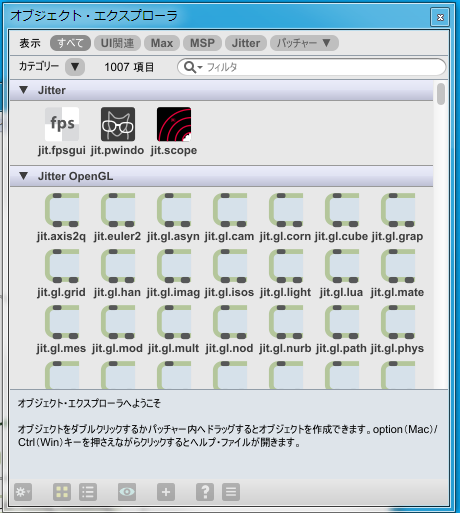Collapse the Jitter OpenGL category section
460x513 pixels.
pos(23,176)
